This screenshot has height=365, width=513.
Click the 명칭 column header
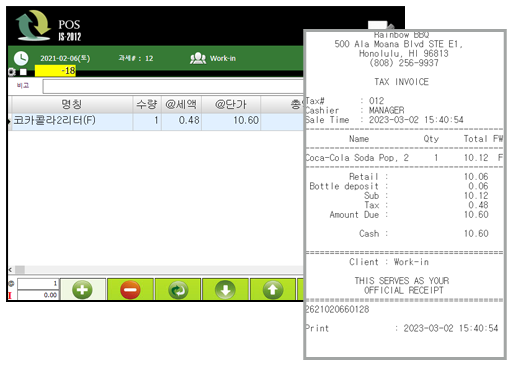click(x=72, y=104)
